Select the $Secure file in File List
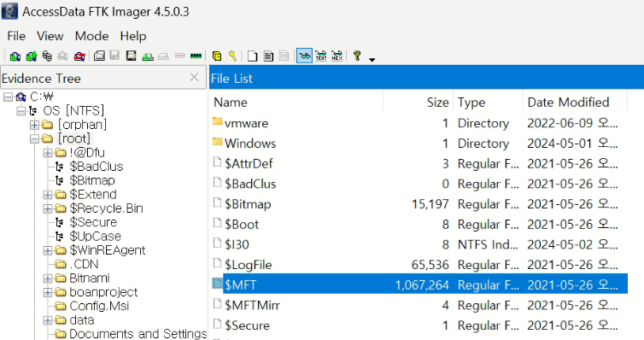644x340 pixels. [x=419, y=325]
